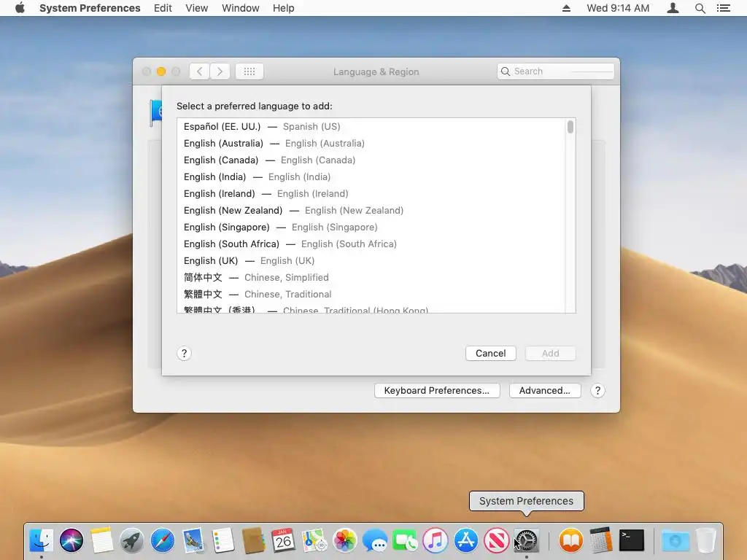This screenshot has width=747, height=560.
Task: Open the Mail stamp icon
Action: pos(193,540)
